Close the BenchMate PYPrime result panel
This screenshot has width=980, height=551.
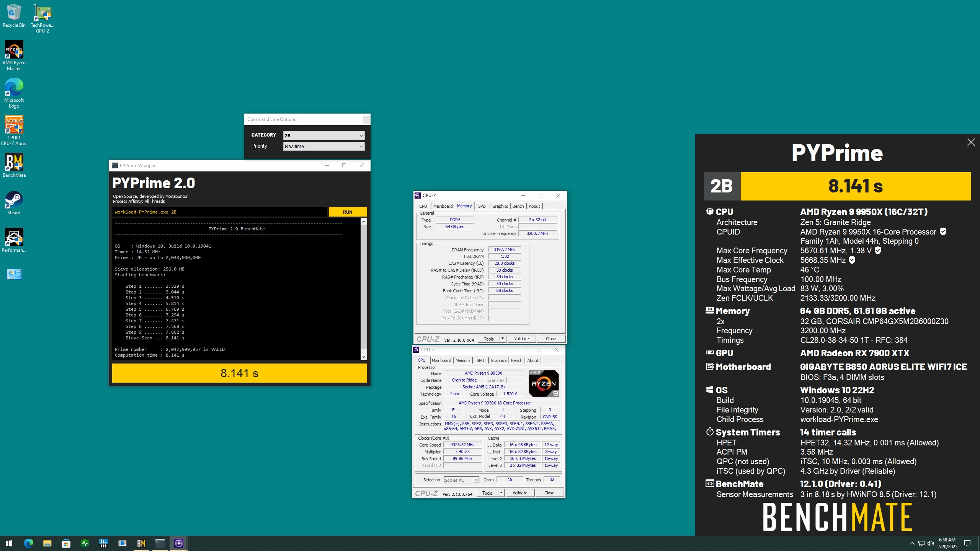pyautogui.click(x=971, y=142)
